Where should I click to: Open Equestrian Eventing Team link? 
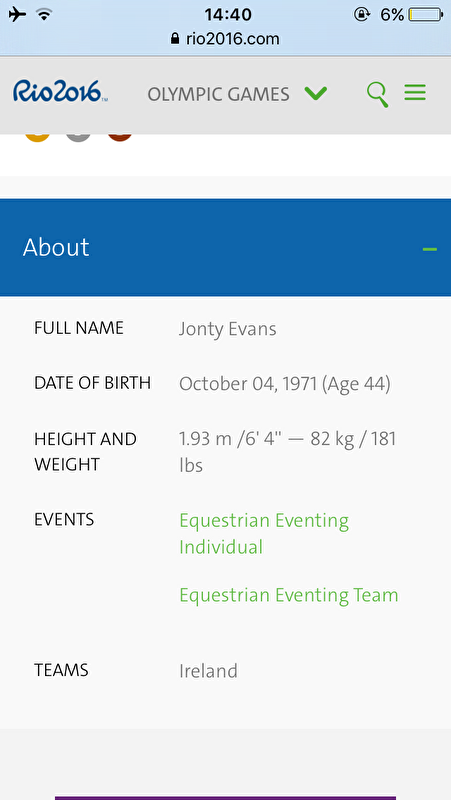point(289,595)
